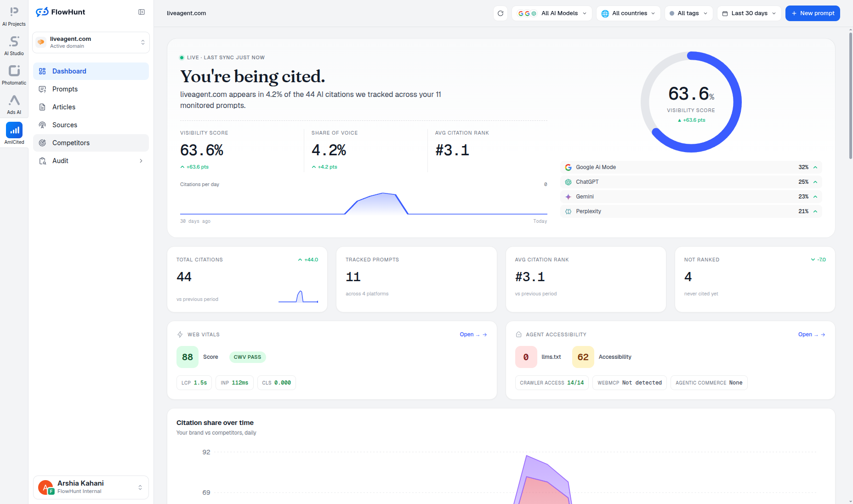Click the Web Vitals lightning icon
The height and width of the screenshot is (504, 853).
(x=180, y=334)
